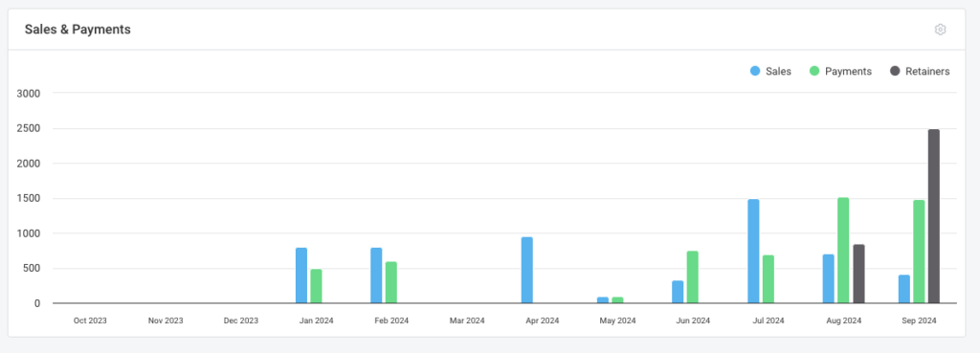Select the Aug 2024 Retainers bar
The image size is (980, 353).
coord(858,275)
